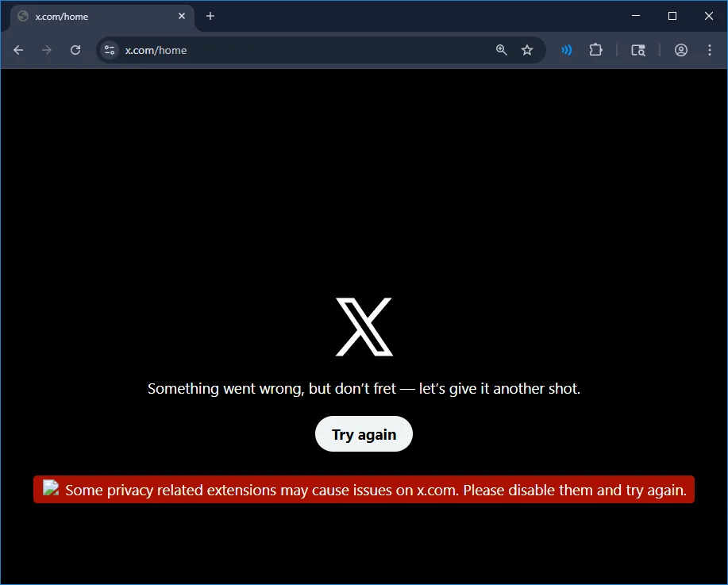Click the error message text about something went wrong
This screenshot has width=728, height=585.
[x=364, y=388]
